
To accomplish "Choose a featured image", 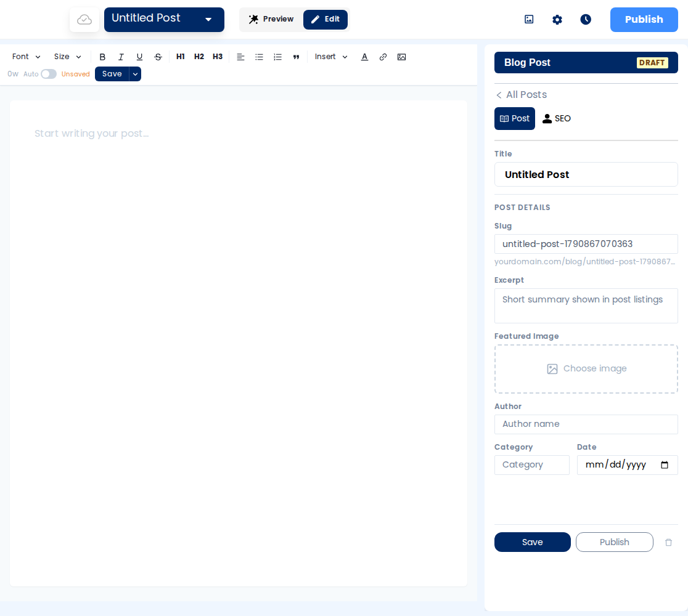I will click(x=586, y=369).
